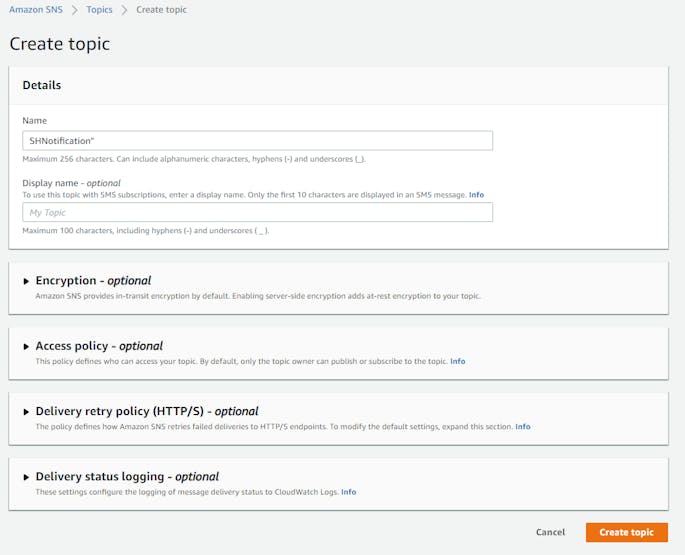Click the Create topic breadcrumb text
Viewport: 685px width, 555px height.
pyautogui.click(x=161, y=10)
